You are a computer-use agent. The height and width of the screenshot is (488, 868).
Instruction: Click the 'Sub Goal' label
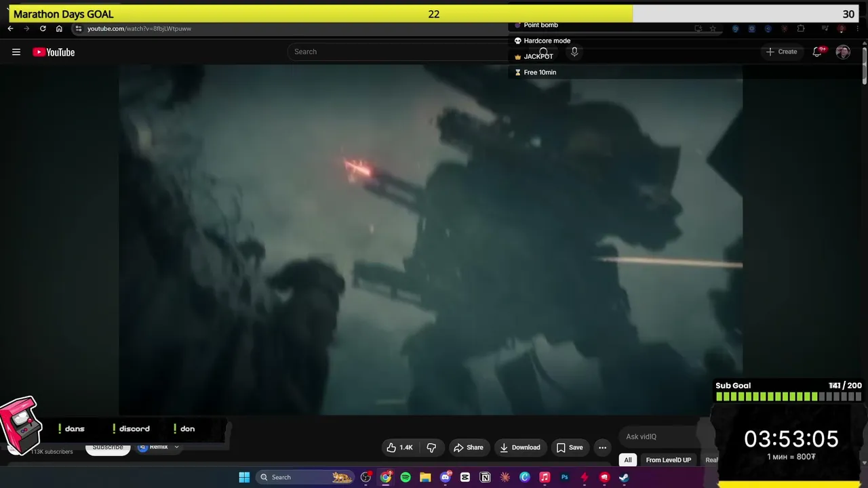click(x=733, y=386)
